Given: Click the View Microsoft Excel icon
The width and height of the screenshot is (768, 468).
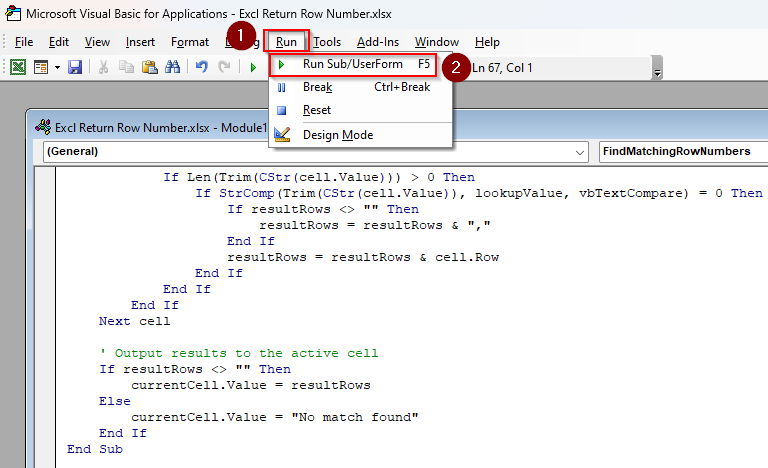Looking at the screenshot, I should tap(18, 67).
